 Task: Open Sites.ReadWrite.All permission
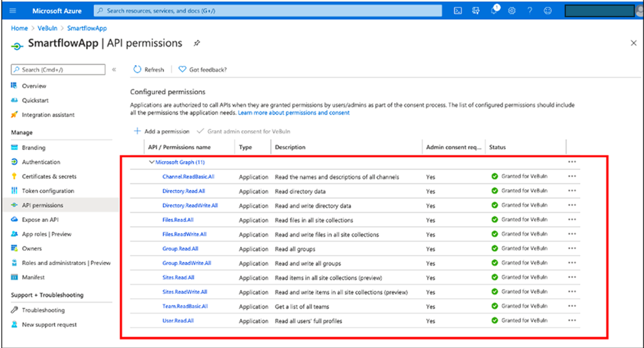click(185, 292)
